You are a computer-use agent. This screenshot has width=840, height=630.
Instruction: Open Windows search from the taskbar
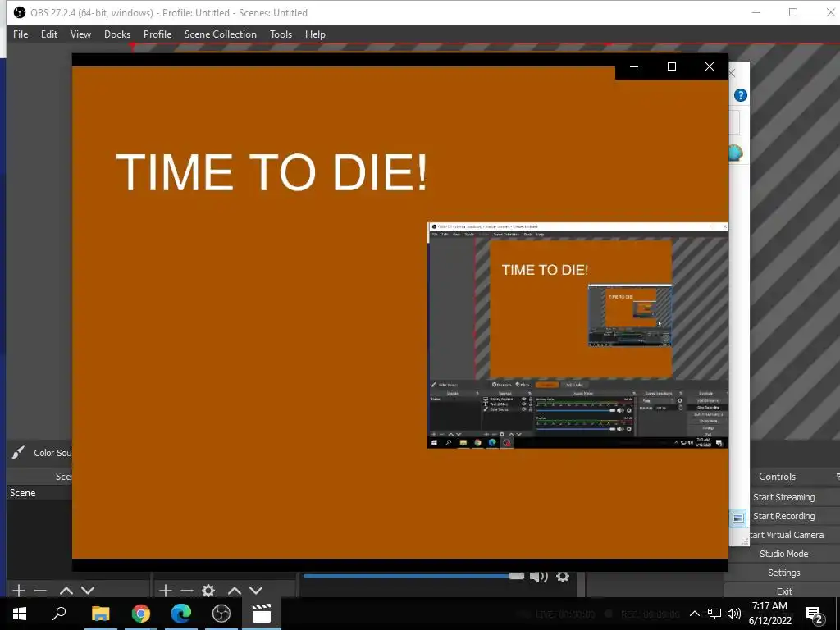(59, 614)
